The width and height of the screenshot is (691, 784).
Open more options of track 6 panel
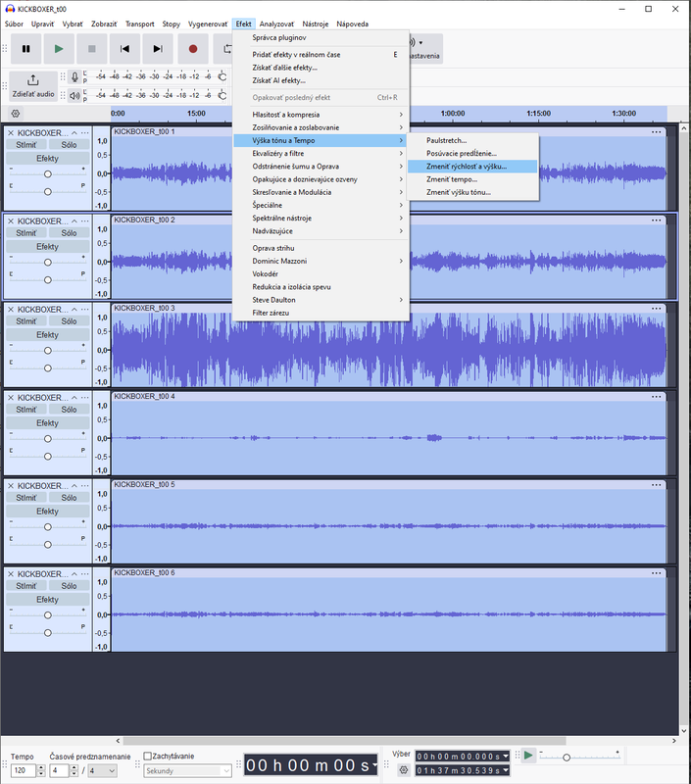pos(85,574)
